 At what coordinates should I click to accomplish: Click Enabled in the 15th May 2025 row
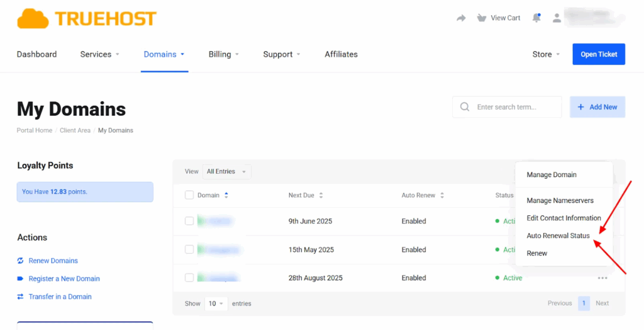point(414,250)
